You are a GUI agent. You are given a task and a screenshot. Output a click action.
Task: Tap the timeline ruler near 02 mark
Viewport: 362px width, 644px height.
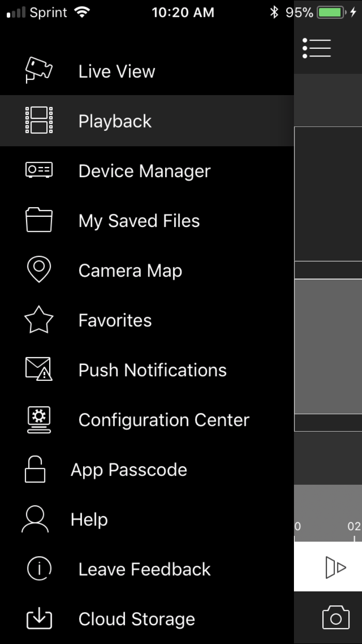(354, 527)
